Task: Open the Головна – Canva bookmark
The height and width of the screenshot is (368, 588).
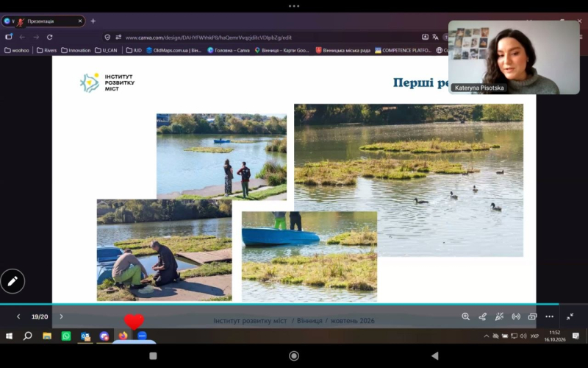Action: click(x=229, y=50)
